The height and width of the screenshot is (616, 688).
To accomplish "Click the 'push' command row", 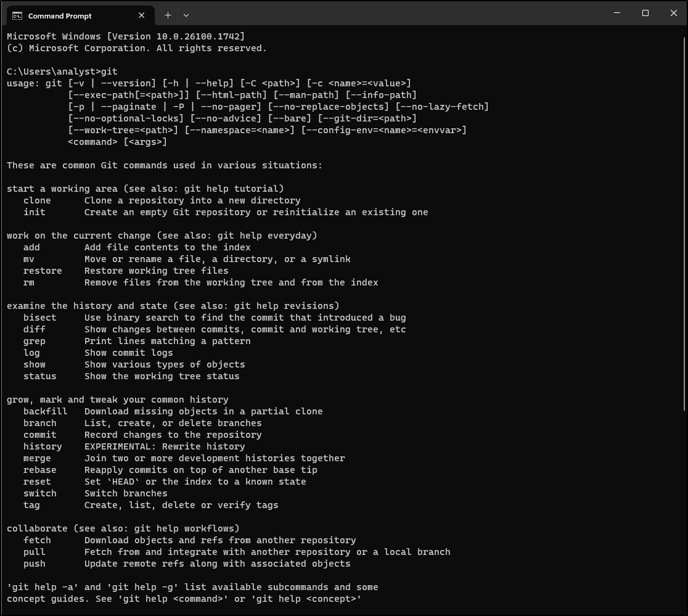I will tap(187, 564).
